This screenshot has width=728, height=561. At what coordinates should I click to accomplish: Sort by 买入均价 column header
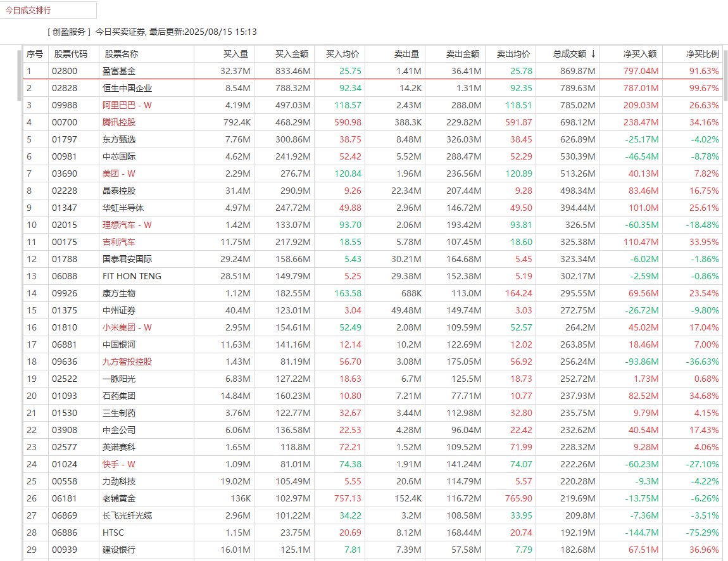[x=342, y=54]
